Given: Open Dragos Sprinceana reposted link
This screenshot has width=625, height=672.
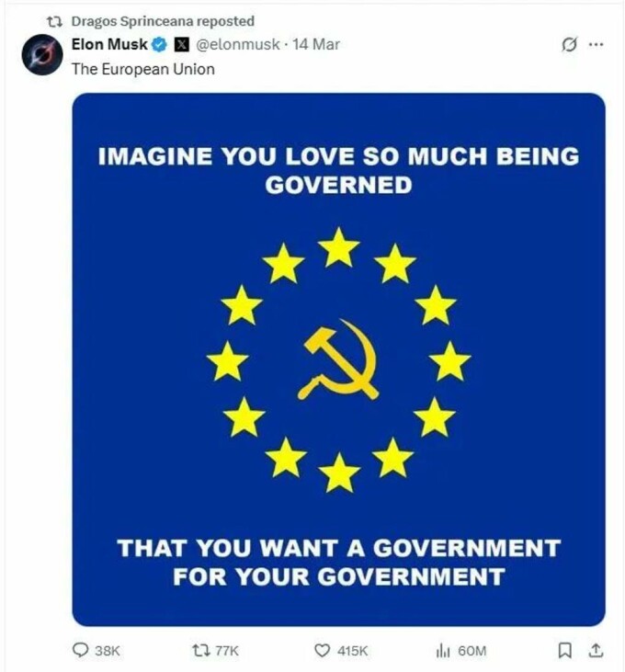Looking at the screenshot, I should click(163, 21).
